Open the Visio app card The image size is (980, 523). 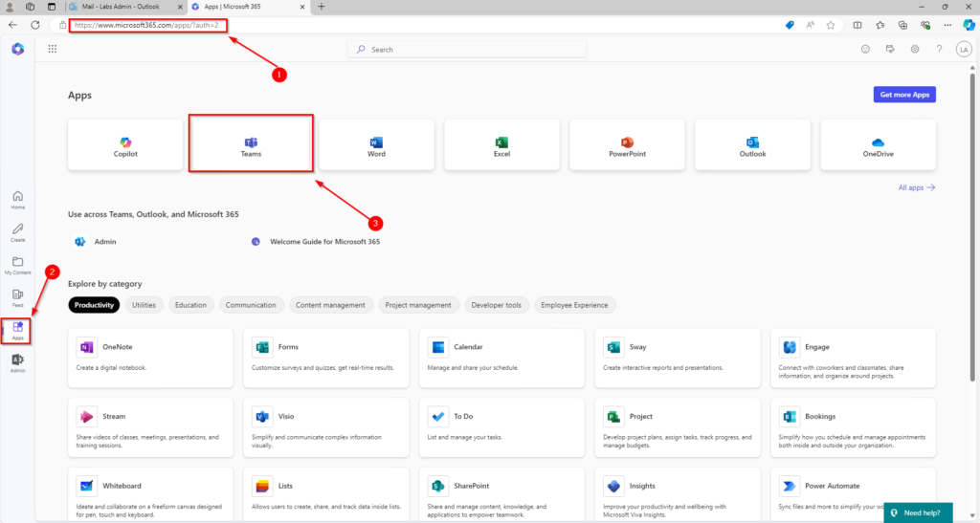[x=326, y=427]
